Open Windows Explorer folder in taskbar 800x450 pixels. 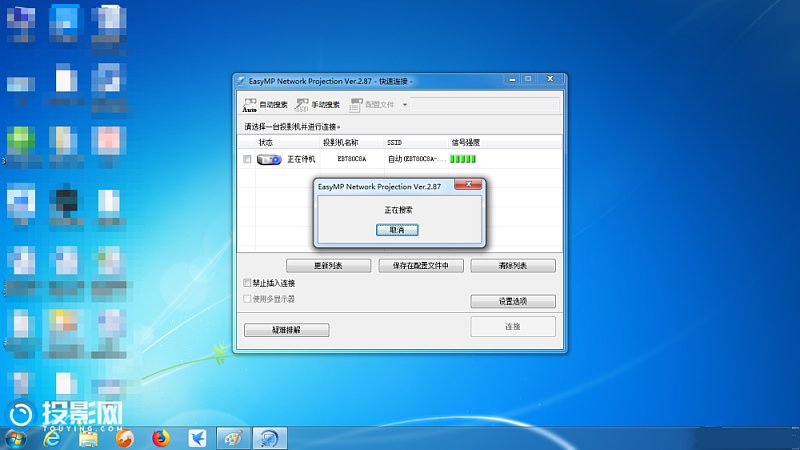88,438
